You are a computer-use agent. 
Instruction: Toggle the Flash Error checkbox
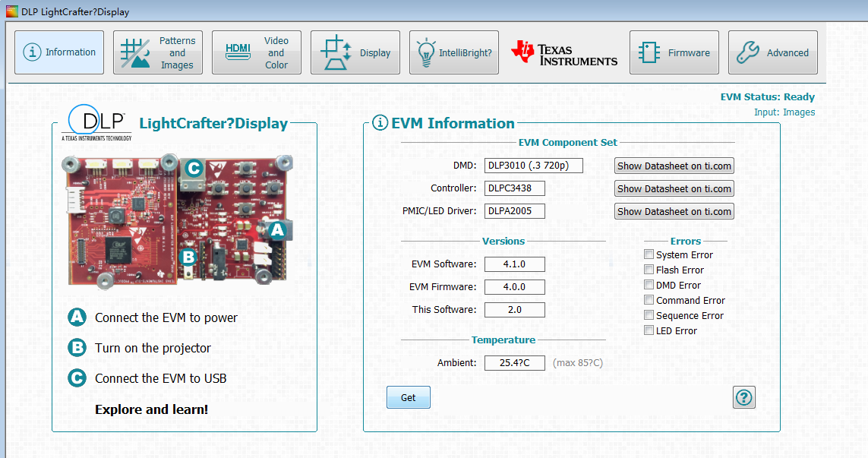[649, 269]
